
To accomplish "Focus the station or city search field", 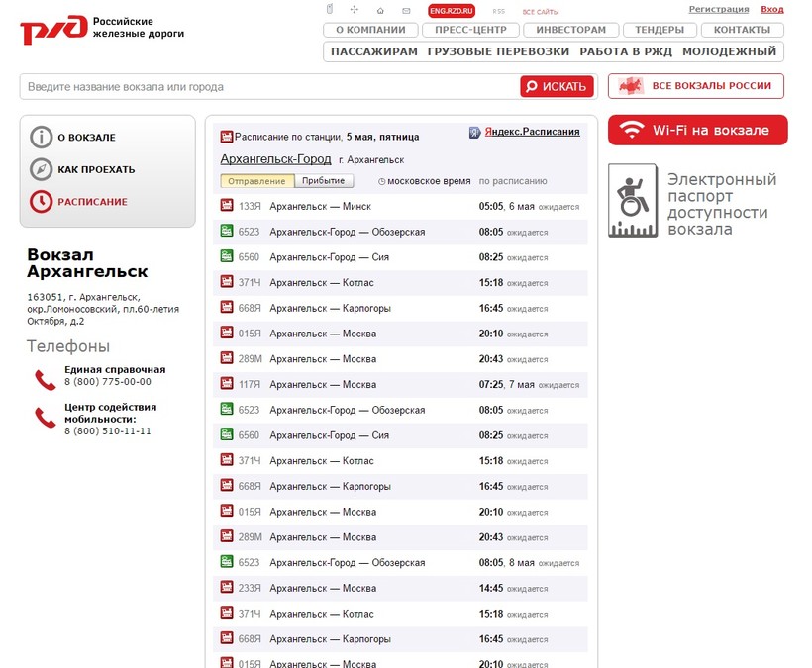I will 267,87.
